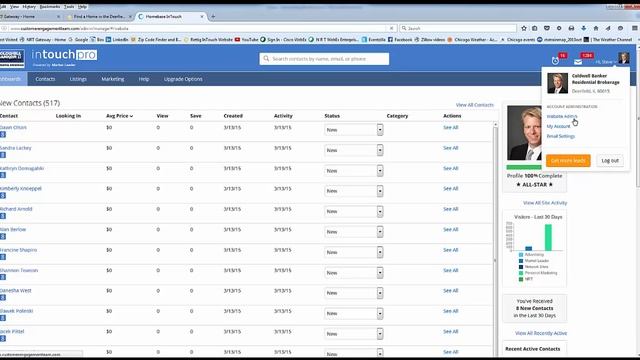This screenshot has width=640, height=360.
Task: Click See All for Dawn Olson
Action: 451,127
